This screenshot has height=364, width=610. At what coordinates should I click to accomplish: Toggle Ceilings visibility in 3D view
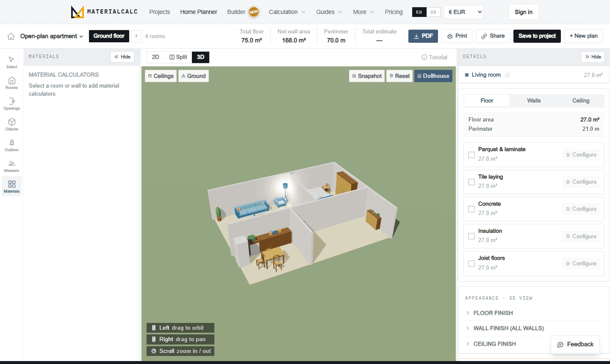click(161, 76)
